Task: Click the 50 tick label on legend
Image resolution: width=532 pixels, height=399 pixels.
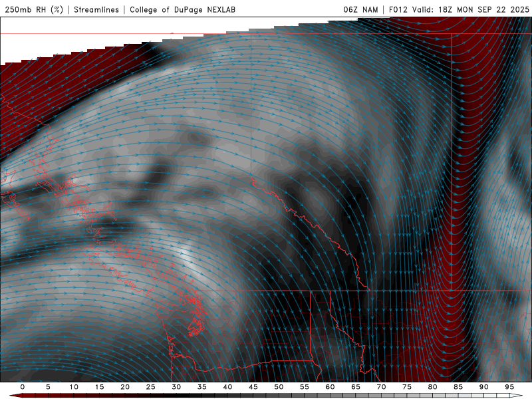Action: coord(279,387)
